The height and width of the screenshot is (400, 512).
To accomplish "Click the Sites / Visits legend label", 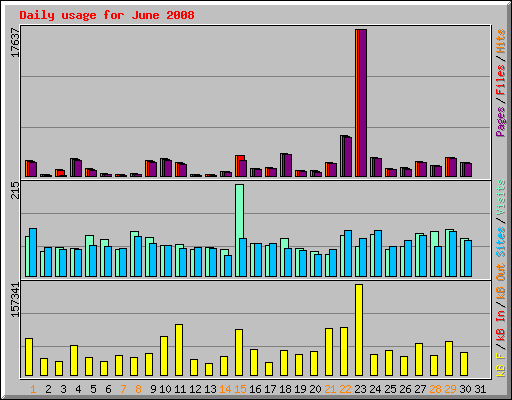I will (x=501, y=218).
